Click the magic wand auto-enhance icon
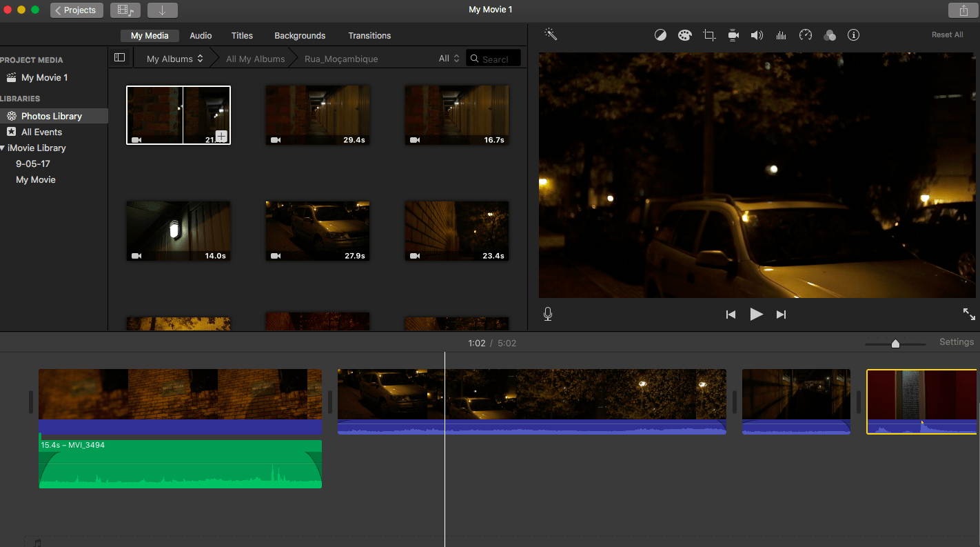This screenshot has width=980, height=547. coord(550,34)
